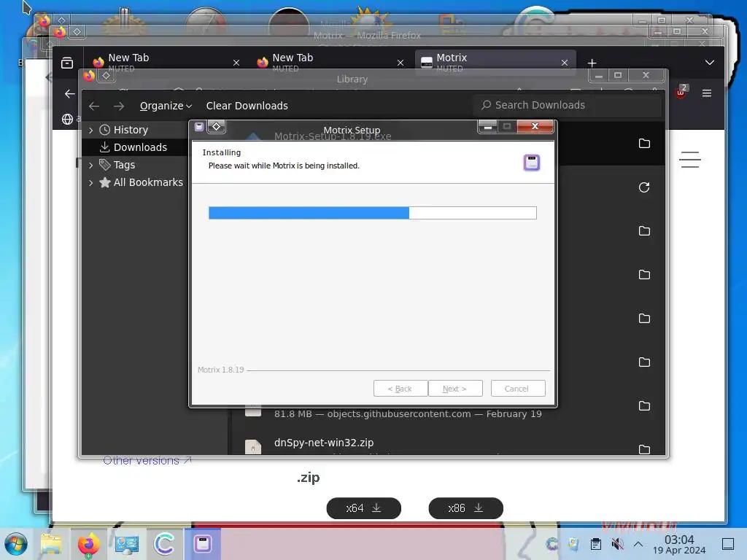Open a new tab with plus
The height and width of the screenshot is (560, 747).
[592, 63]
